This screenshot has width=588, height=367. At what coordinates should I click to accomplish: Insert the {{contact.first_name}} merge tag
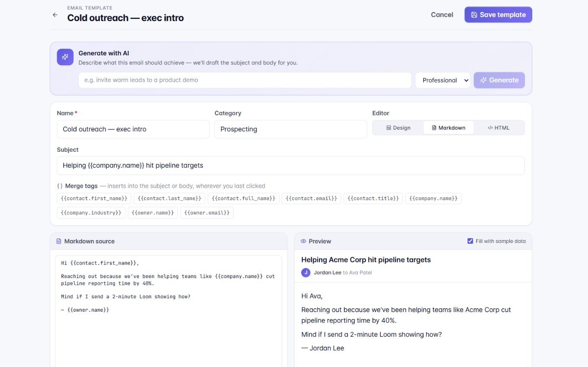point(94,198)
